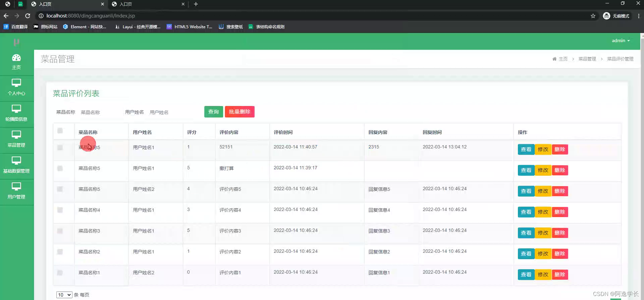The width and height of the screenshot is (644, 300).
Task: Open the Element bookmark
Action: click(x=85, y=27)
